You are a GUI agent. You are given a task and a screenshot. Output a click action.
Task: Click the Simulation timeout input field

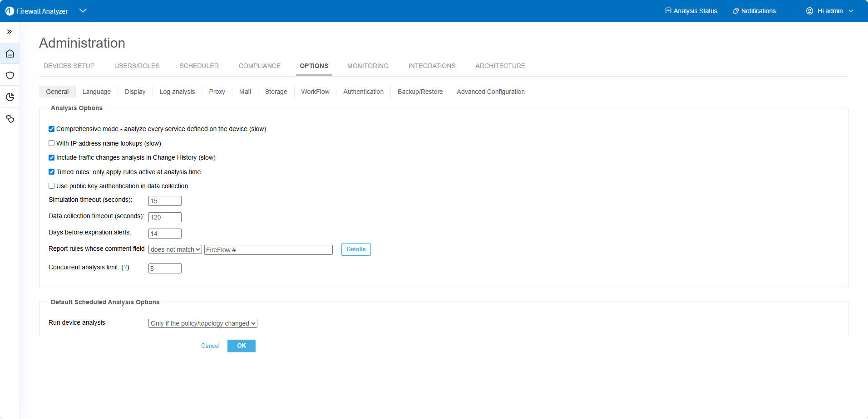pos(165,201)
